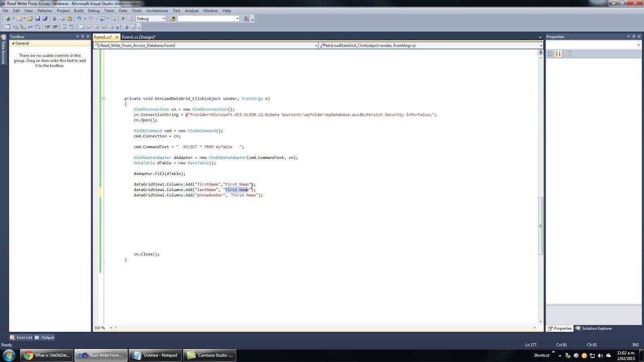Collapse the General group in Toolbox
The height and width of the screenshot is (362, 644).
click(x=14, y=43)
